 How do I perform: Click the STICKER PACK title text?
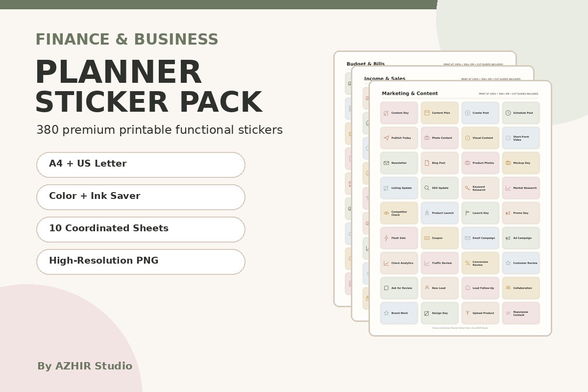pyautogui.click(x=148, y=102)
